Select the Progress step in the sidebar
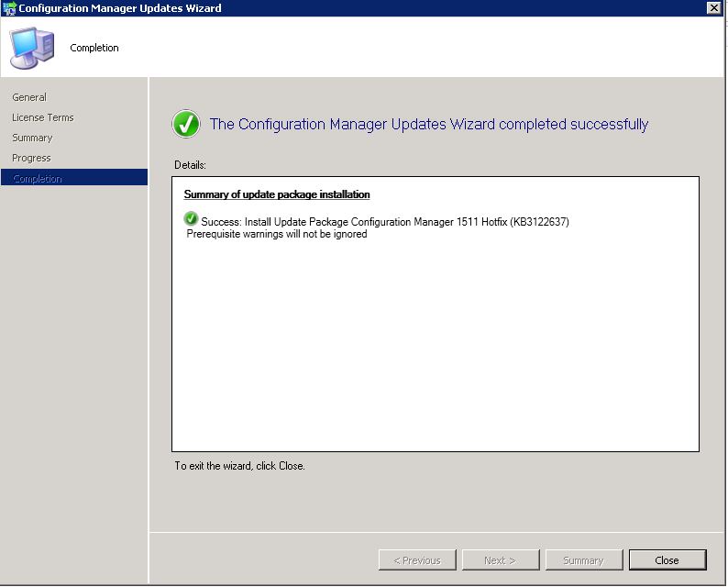This screenshot has height=587, width=728. 31,158
